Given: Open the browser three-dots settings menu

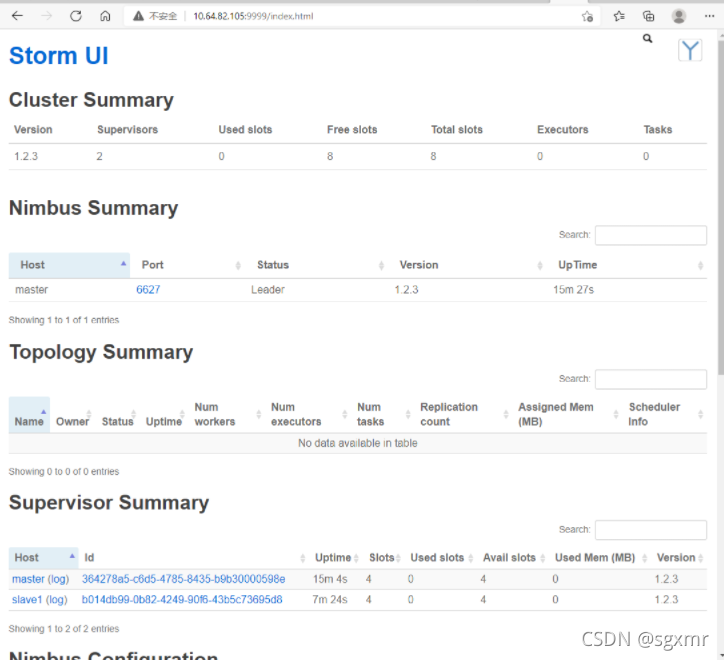Looking at the screenshot, I should [x=710, y=16].
